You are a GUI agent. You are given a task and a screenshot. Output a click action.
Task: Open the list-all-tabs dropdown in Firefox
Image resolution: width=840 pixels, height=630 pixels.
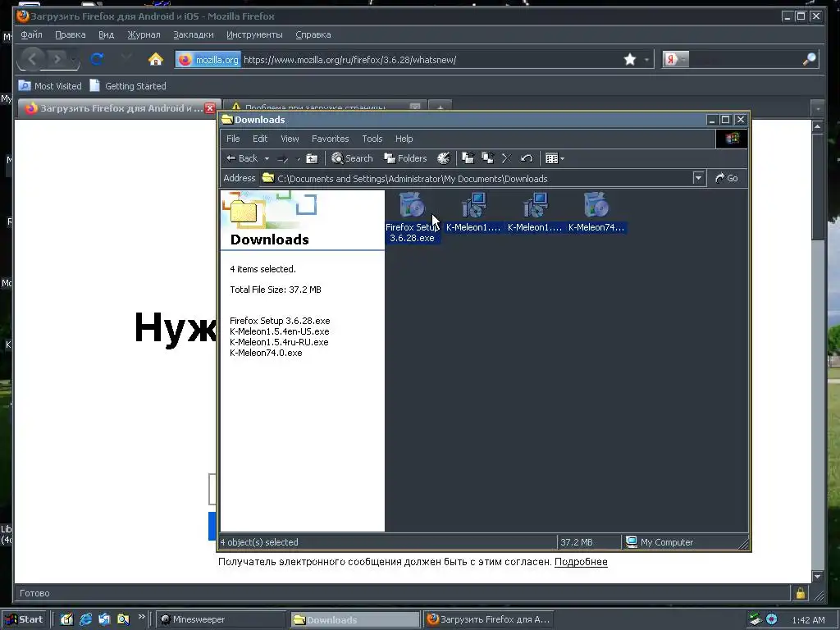818,108
